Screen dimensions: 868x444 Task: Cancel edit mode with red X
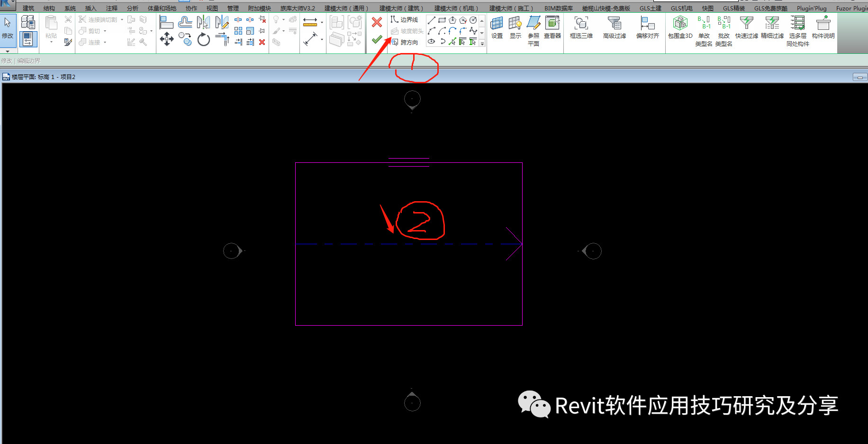(x=377, y=22)
